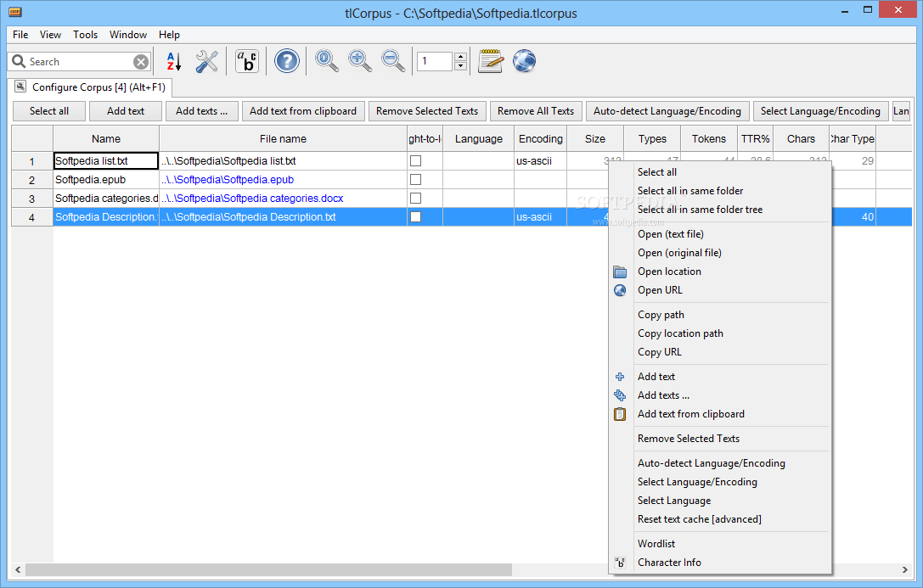Open help with the blue question mark icon

coord(287,61)
